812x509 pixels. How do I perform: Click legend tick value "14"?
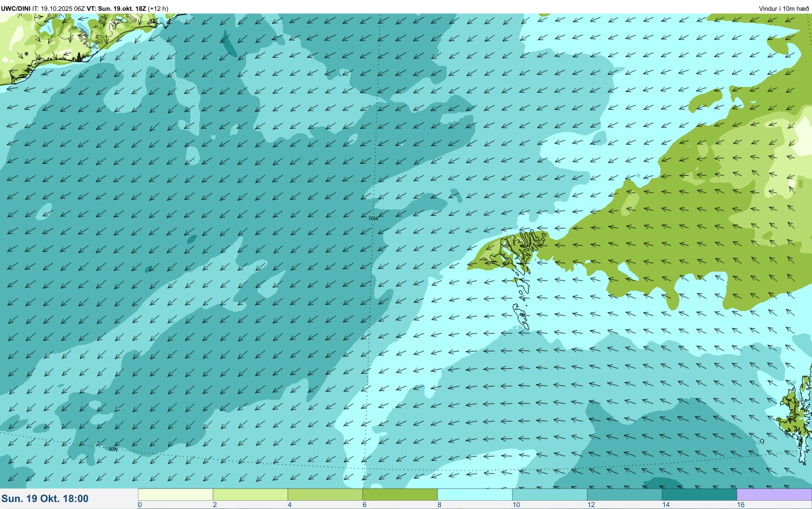tap(665, 505)
